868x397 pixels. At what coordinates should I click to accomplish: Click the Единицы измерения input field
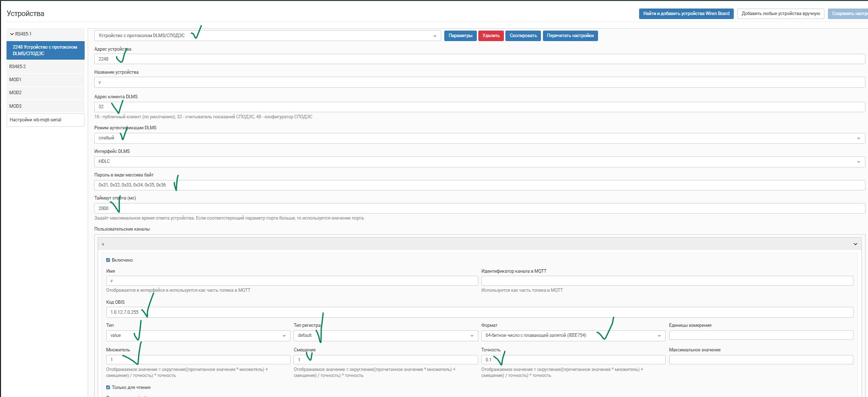click(x=761, y=335)
